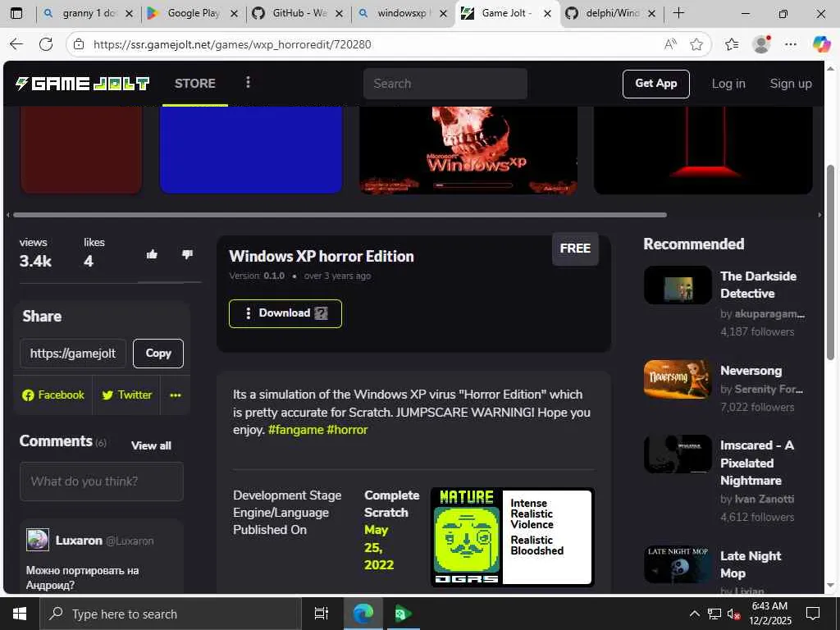Open more share options (ellipsis)
Image resolution: width=840 pixels, height=630 pixels.
pyautogui.click(x=176, y=395)
